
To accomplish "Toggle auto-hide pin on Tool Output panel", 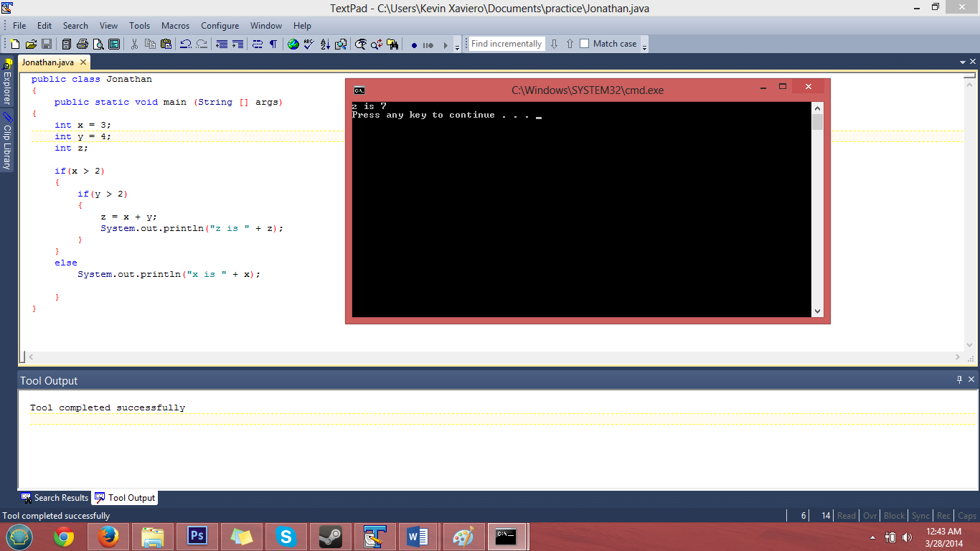I will pos(960,380).
